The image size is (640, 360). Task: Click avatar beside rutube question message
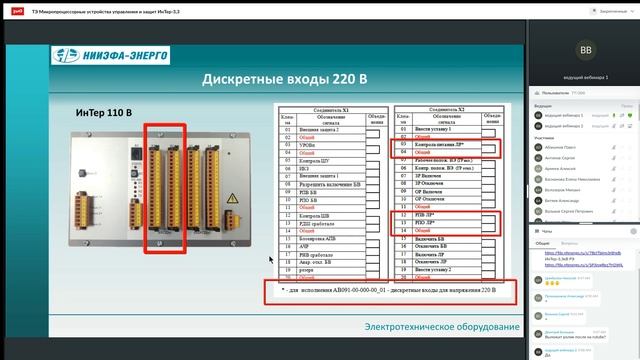pos(538,334)
